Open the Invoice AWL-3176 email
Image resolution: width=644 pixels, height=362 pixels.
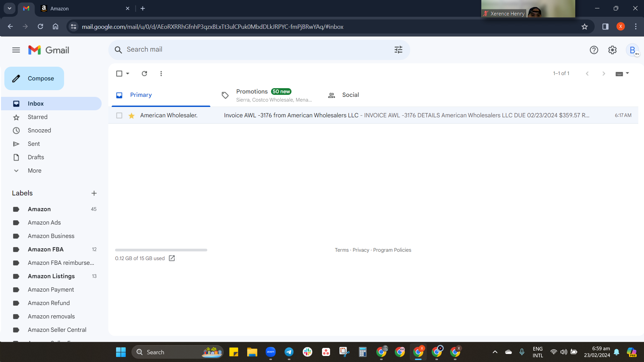[x=373, y=115]
